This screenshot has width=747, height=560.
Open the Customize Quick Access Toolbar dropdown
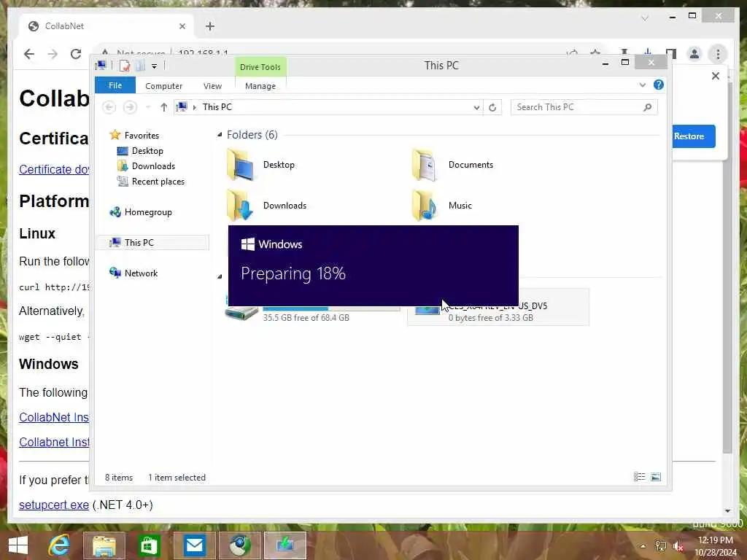155,66
